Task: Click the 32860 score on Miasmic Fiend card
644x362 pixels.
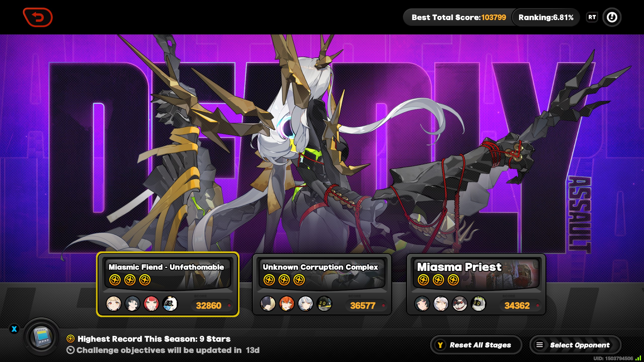Action: pos(209,305)
